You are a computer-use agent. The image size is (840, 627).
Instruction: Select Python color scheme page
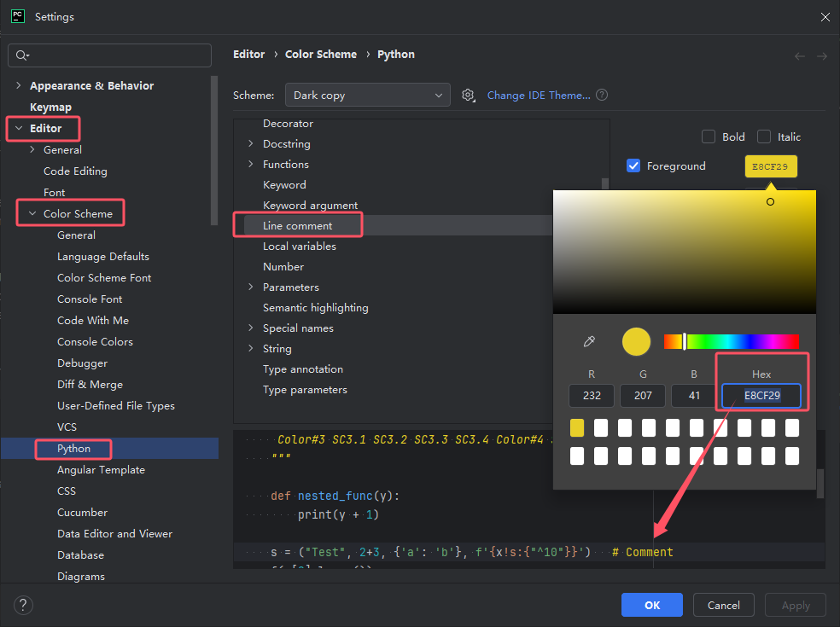[74, 449]
